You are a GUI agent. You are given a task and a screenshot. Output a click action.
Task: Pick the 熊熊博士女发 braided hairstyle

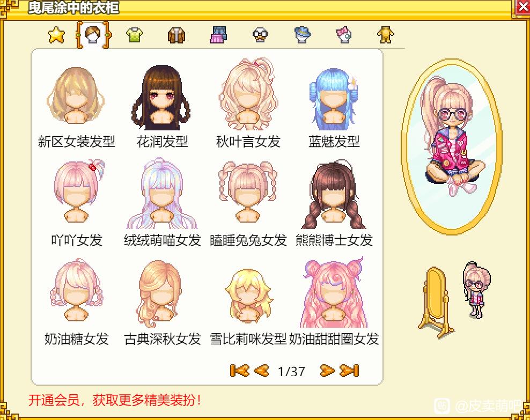(x=334, y=203)
